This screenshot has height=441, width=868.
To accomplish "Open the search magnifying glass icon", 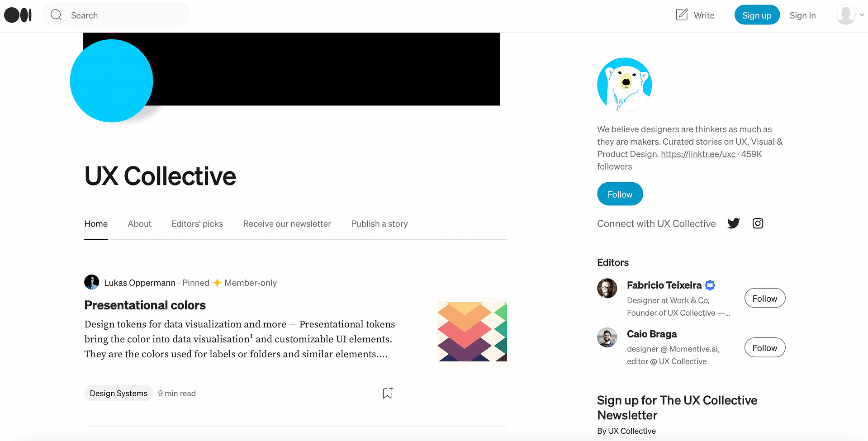I will (x=56, y=14).
